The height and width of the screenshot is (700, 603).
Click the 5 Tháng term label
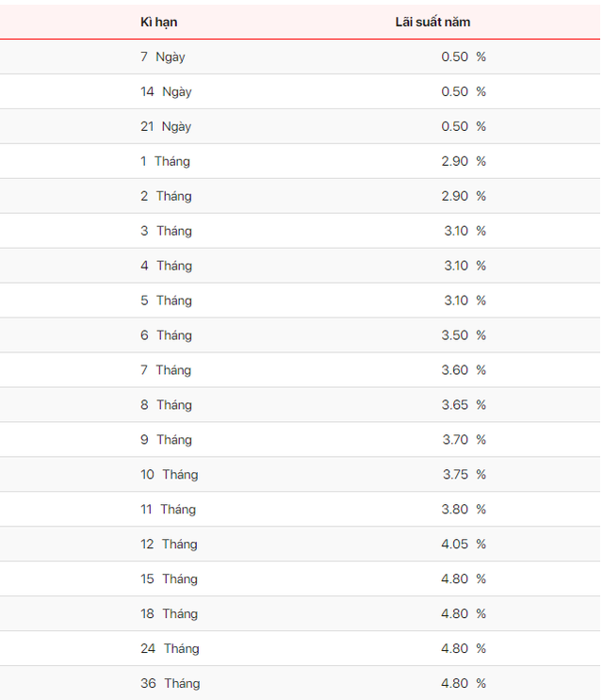pos(166,301)
